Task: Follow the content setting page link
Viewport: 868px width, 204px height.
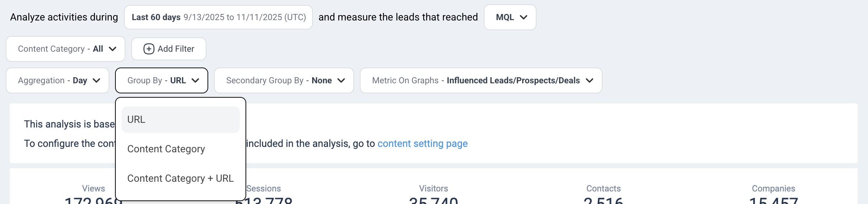Action: tap(423, 144)
